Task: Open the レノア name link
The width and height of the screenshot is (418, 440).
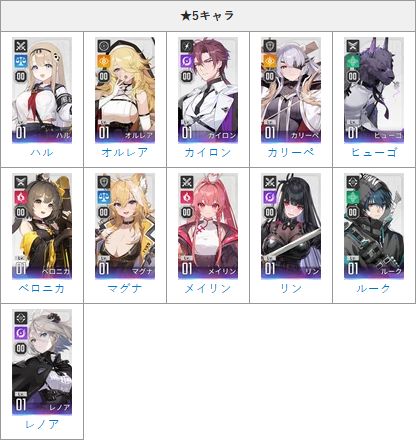Action: point(42,424)
